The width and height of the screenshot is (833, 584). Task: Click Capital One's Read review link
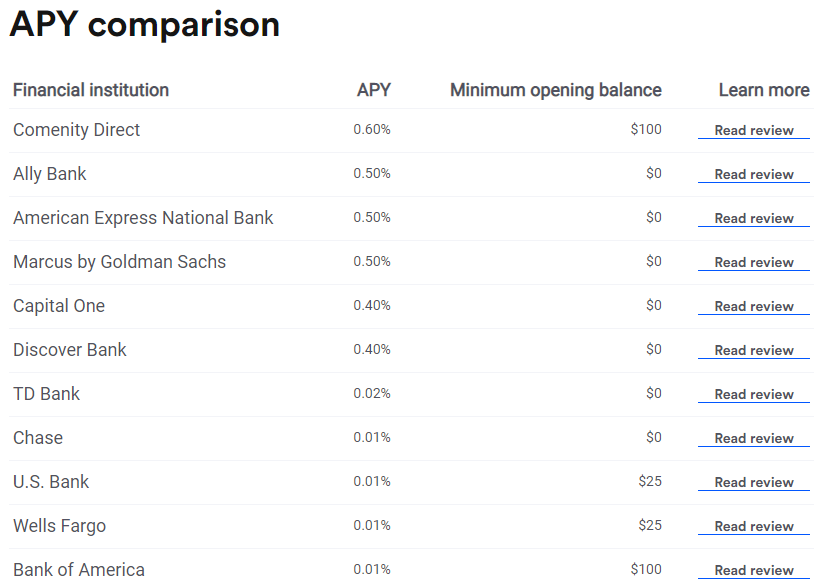pyautogui.click(x=753, y=306)
